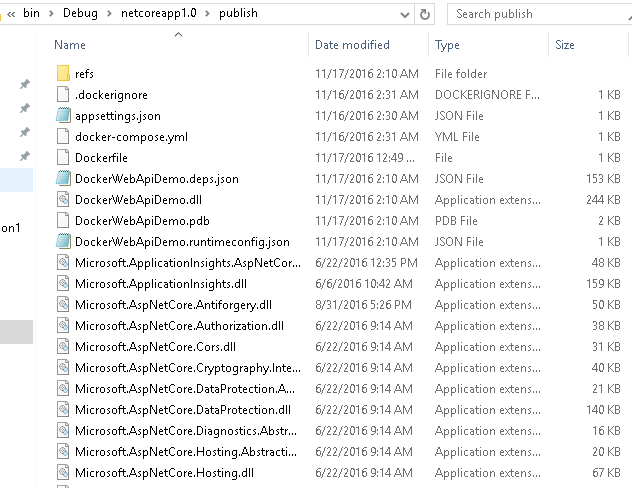Click the YML File type cell
The width and height of the screenshot is (632, 488).
[457, 137]
